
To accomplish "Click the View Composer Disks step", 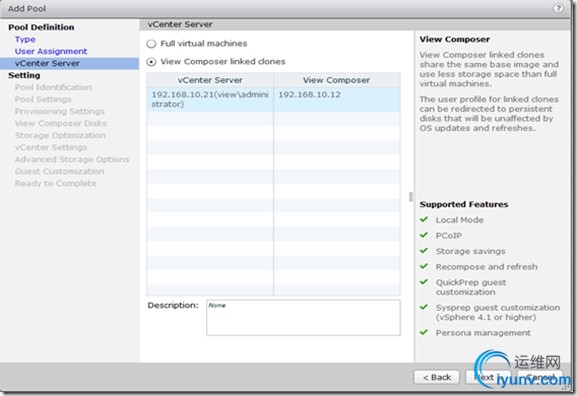I will point(61,123).
